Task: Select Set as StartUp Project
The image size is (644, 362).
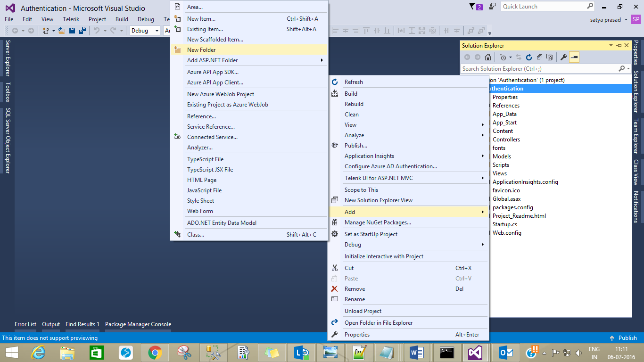Action: tap(408, 234)
